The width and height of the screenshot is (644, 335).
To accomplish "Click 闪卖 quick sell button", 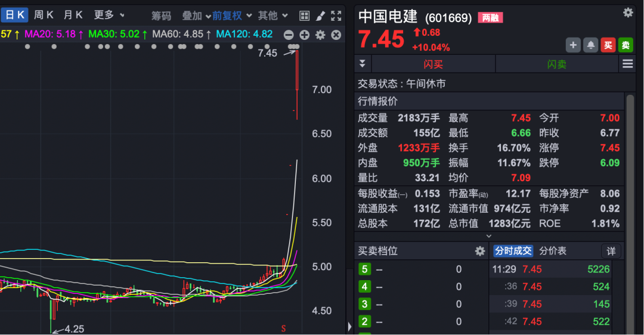I will pyautogui.click(x=557, y=64).
